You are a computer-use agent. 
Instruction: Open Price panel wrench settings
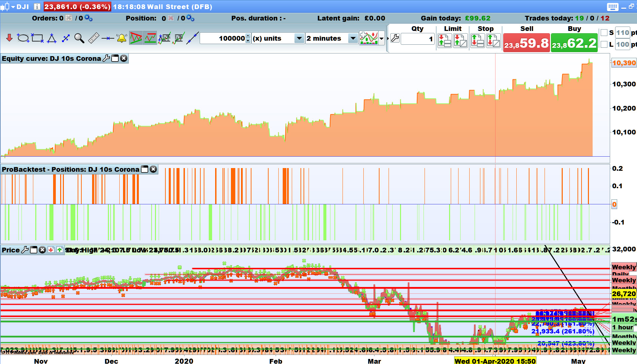tap(25, 250)
